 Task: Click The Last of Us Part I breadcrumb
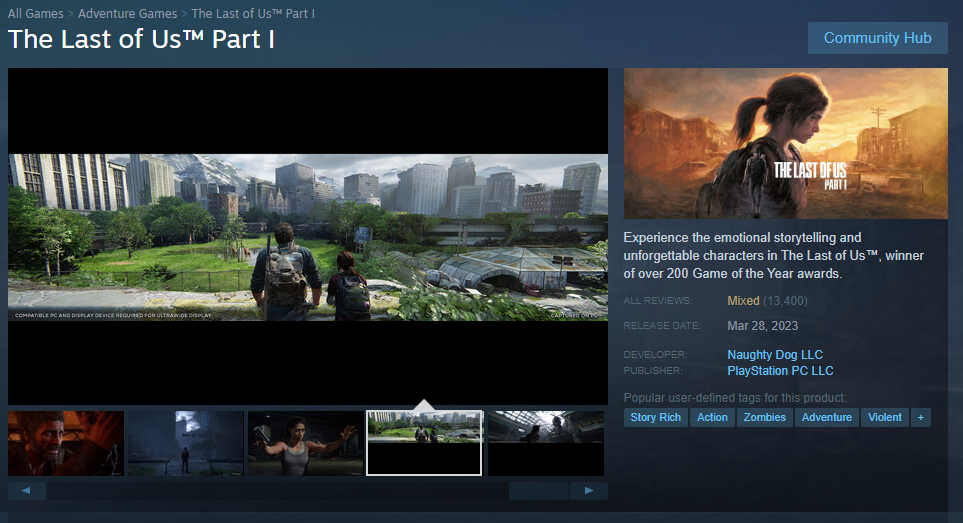pyautogui.click(x=253, y=14)
